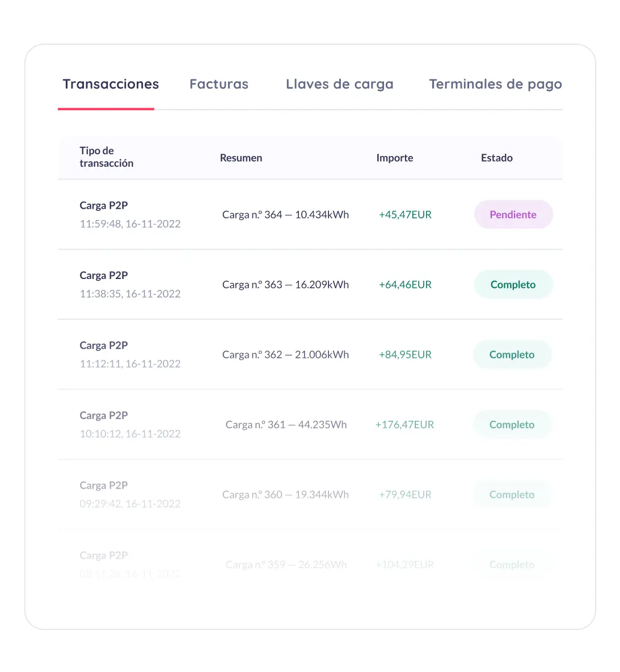620x672 pixels.
Task: Click the Estado column header
Action: (x=496, y=158)
